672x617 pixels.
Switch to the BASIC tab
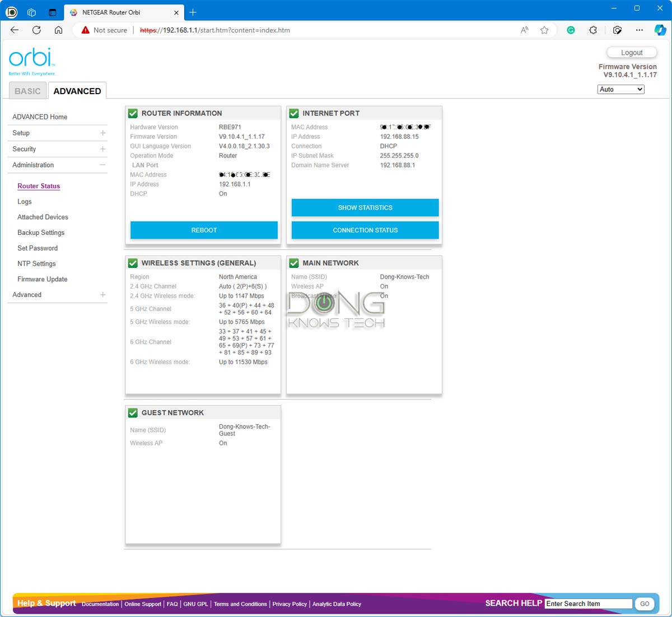click(x=27, y=91)
